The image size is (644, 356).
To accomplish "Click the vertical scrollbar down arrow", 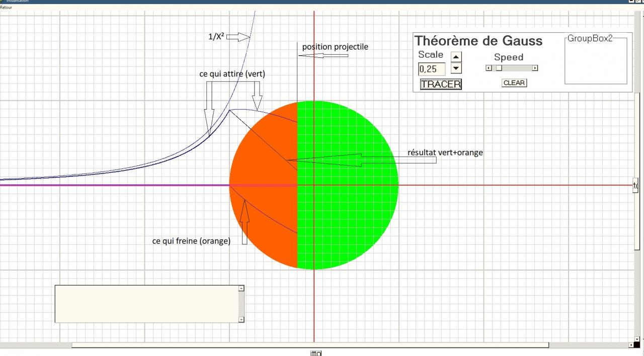I will [x=638, y=339].
